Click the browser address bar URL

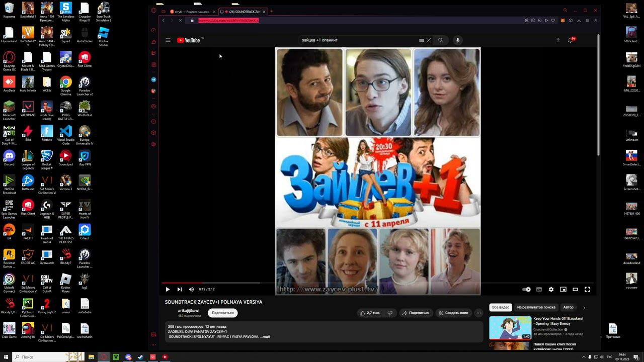pos(228,21)
